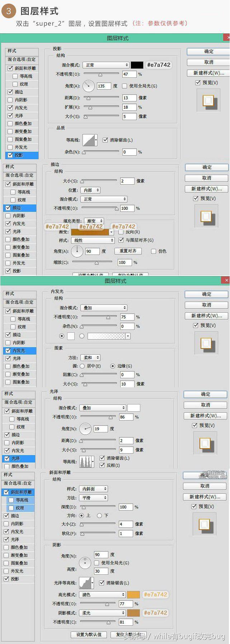This screenshot has width=230, height=644.
Task: Select direction 下 radio in 斜面和浮雕
Action: click(x=99, y=516)
